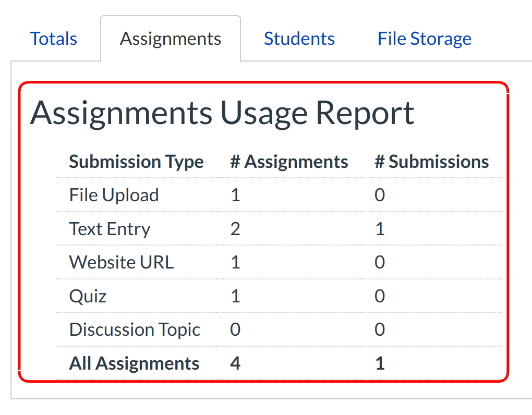Click the Quiz row label
The image size is (532, 415).
[x=88, y=296]
